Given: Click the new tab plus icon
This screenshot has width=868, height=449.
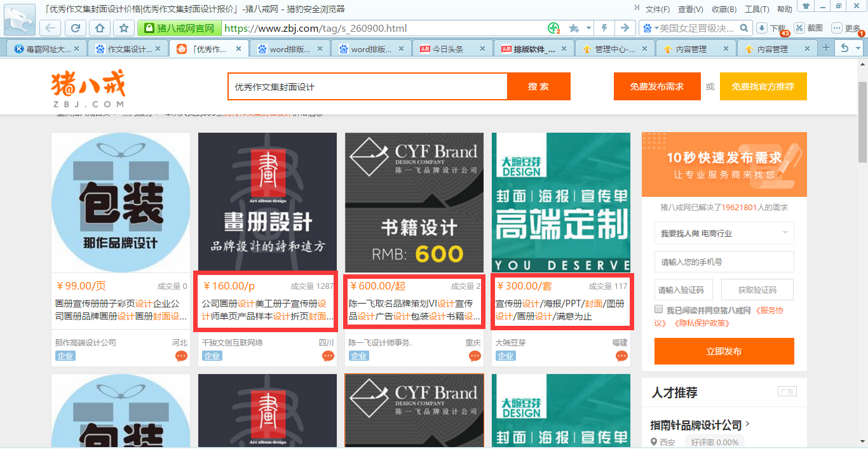Looking at the screenshot, I should [x=826, y=48].
